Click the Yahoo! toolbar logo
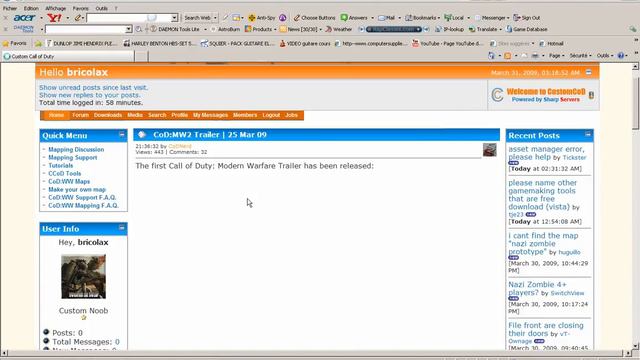This screenshot has height=360, width=640. point(54,18)
